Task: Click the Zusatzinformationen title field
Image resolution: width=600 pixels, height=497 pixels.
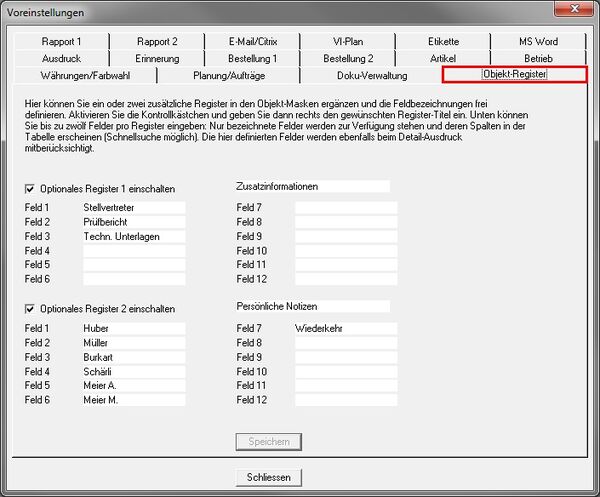Action: coord(312,186)
